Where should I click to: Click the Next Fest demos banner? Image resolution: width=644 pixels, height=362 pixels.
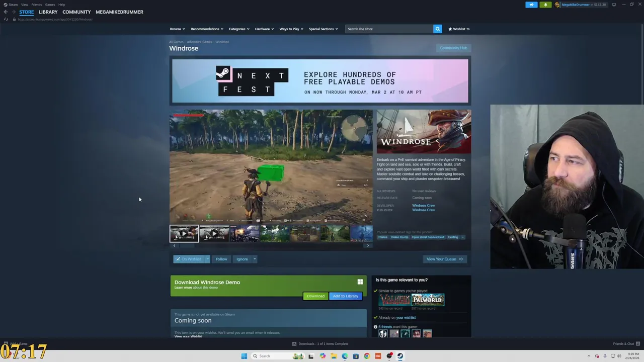(x=320, y=81)
